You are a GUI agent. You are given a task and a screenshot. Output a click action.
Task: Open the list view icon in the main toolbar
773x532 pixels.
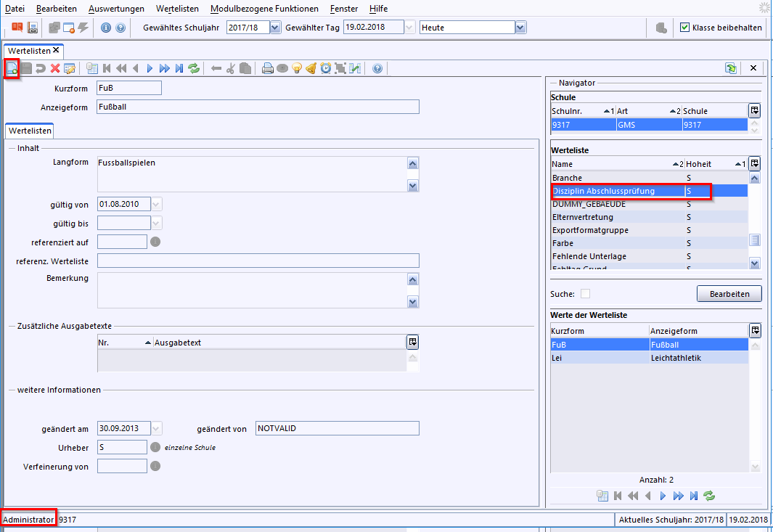(x=91, y=68)
